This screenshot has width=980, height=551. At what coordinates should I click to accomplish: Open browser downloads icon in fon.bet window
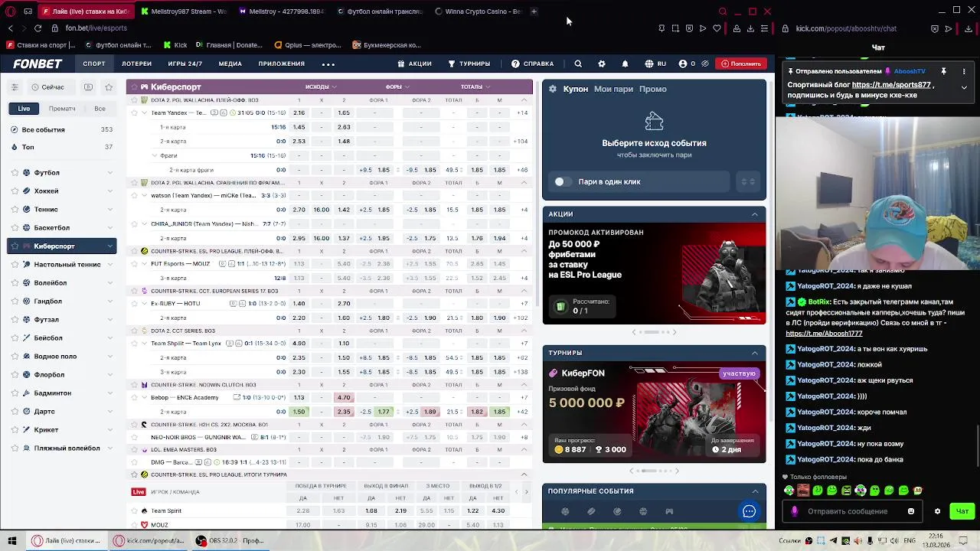pos(750,28)
